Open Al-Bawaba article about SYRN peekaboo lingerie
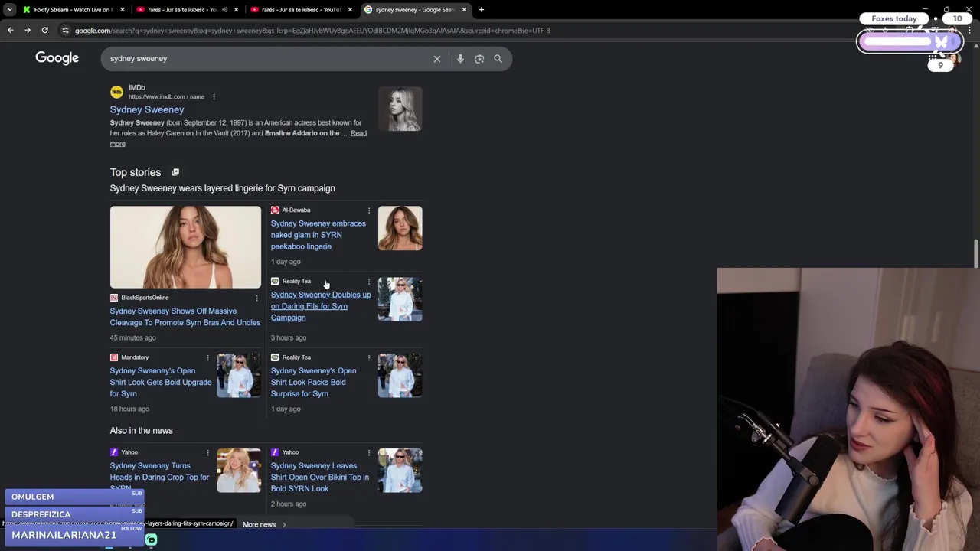The image size is (980, 551). pos(318,235)
